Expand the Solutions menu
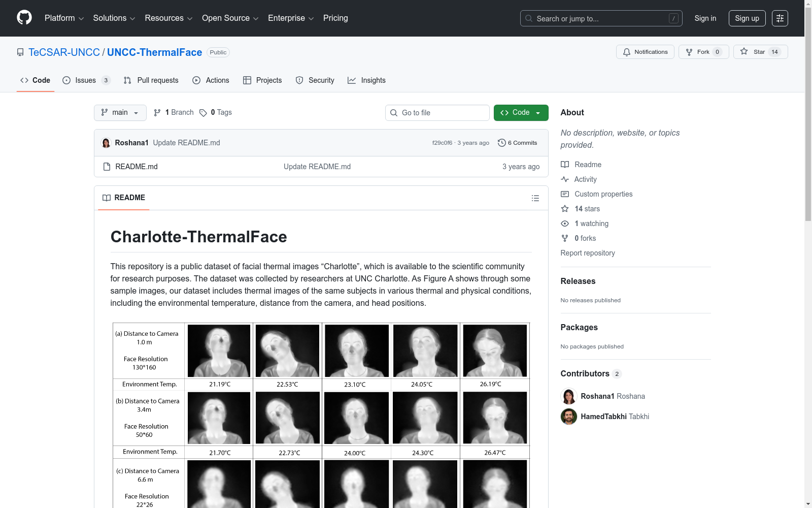 pyautogui.click(x=114, y=18)
